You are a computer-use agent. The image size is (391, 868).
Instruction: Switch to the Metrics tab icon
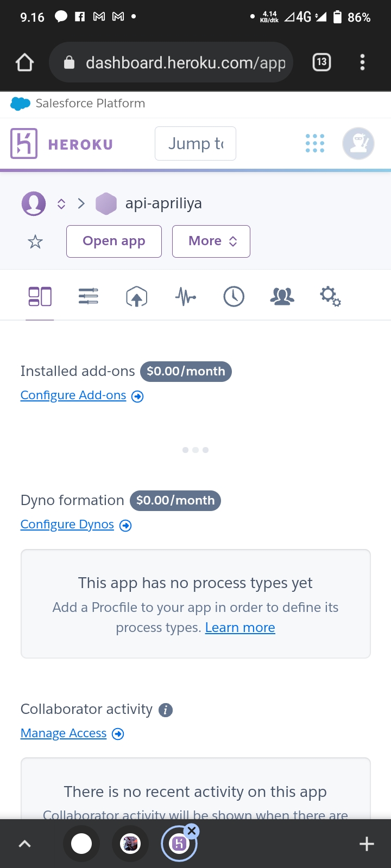pyautogui.click(x=186, y=297)
